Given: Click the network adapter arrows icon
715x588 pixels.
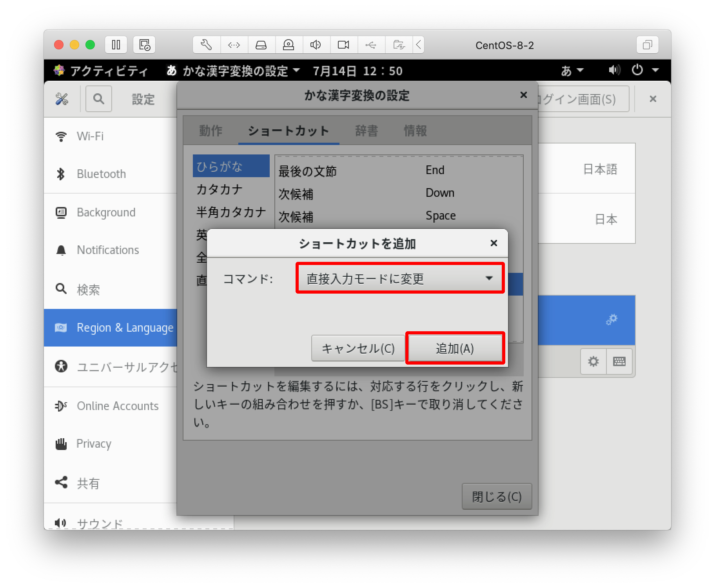Looking at the screenshot, I should (x=234, y=45).
